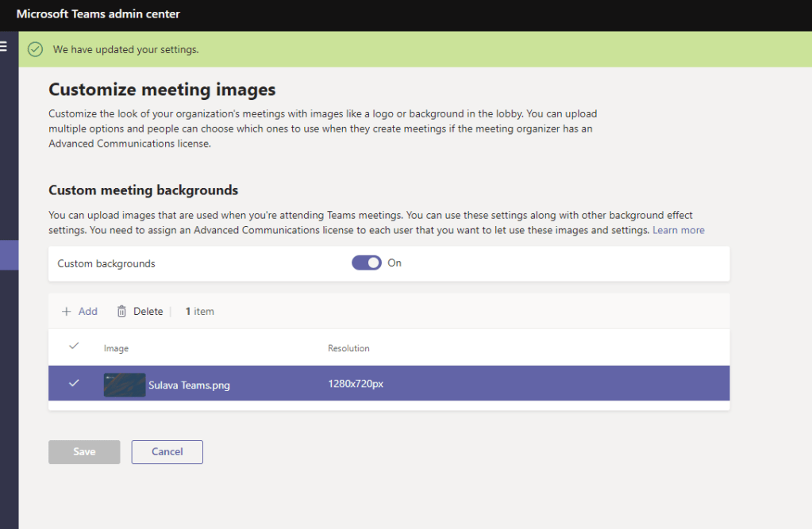Click the trash can Delete button
Image resolution: width=812 pixels, height=529 pixels.
[140, 312]
